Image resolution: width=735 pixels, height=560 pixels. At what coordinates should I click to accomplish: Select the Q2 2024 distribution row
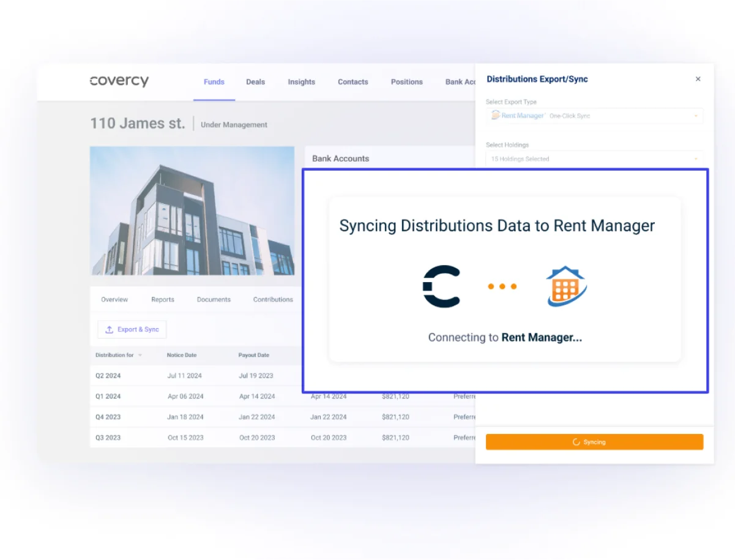click(x=108, y=375)
